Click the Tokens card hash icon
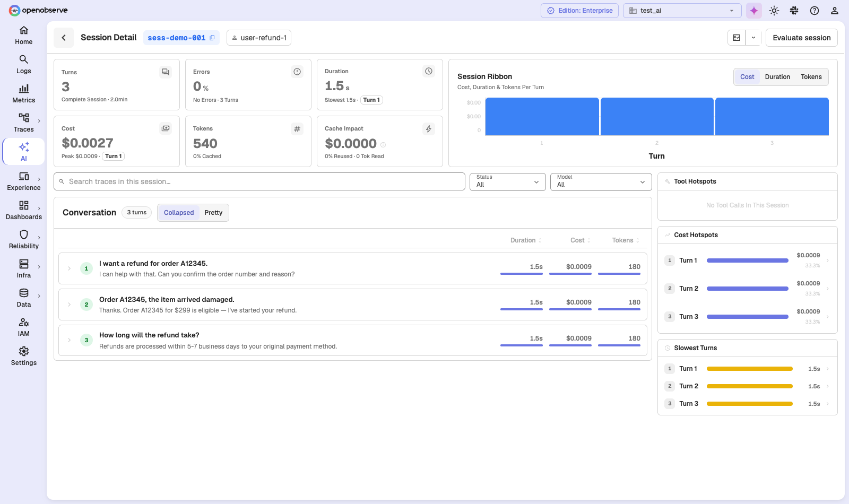This screenshot has height=504, width=849. coord(297,129)
